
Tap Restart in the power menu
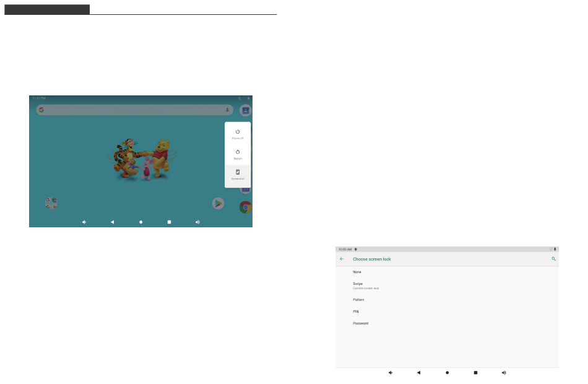pos(238,154)
